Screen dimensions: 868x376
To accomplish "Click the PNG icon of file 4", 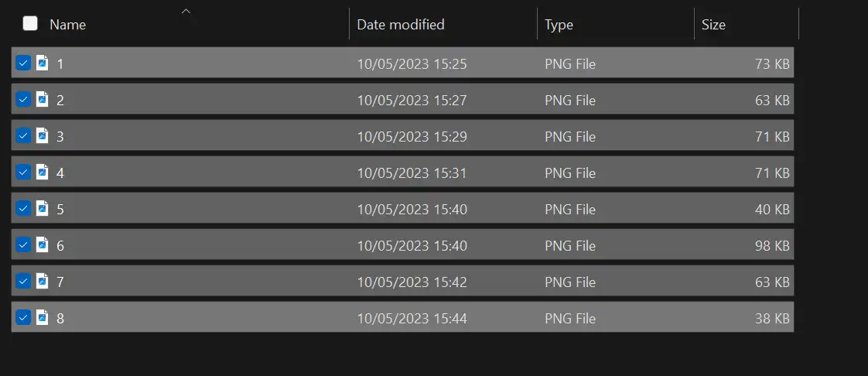I will pyautogui.click(x=42, y=172).
